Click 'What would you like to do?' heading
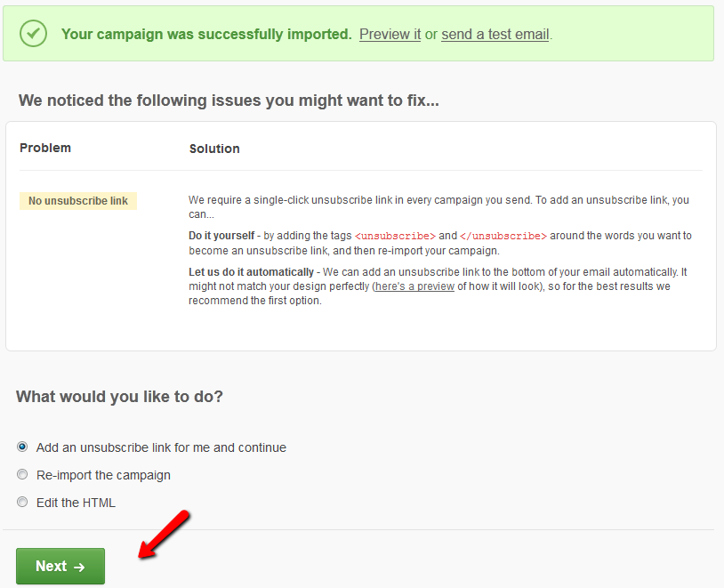 point(119,397)
